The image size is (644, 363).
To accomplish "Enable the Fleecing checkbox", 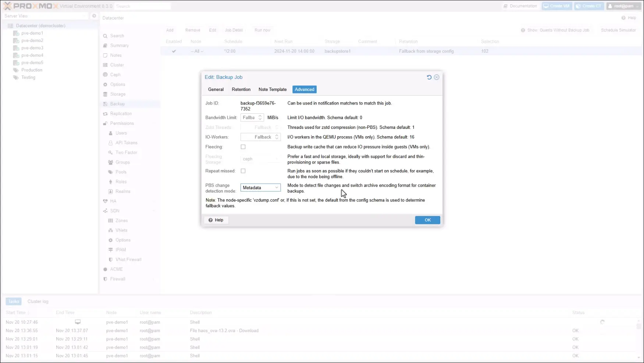I will click(243, 147).
